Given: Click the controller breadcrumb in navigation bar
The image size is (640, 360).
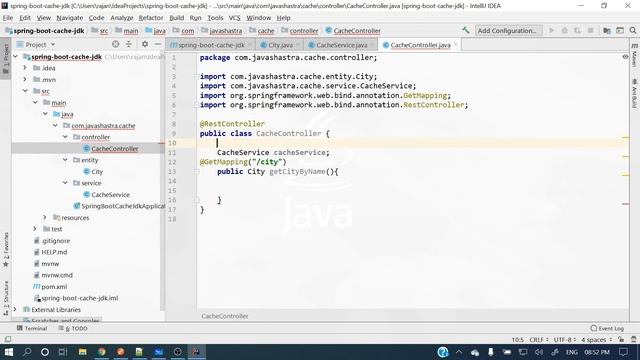Looking at the screenshot, I should [x=300, y=31].
